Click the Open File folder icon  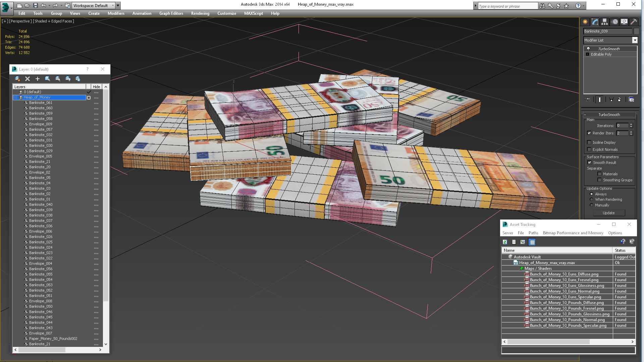pyautogui.click(x=27, y=6)
